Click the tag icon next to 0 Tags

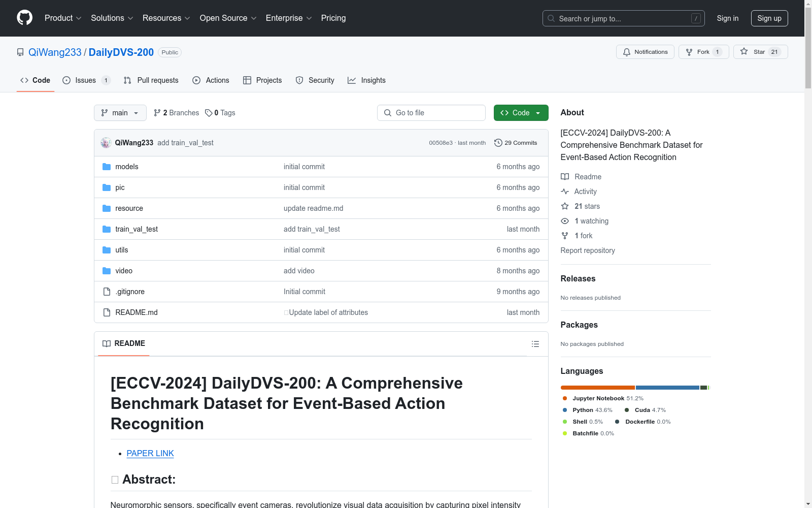tap(209, 113)
